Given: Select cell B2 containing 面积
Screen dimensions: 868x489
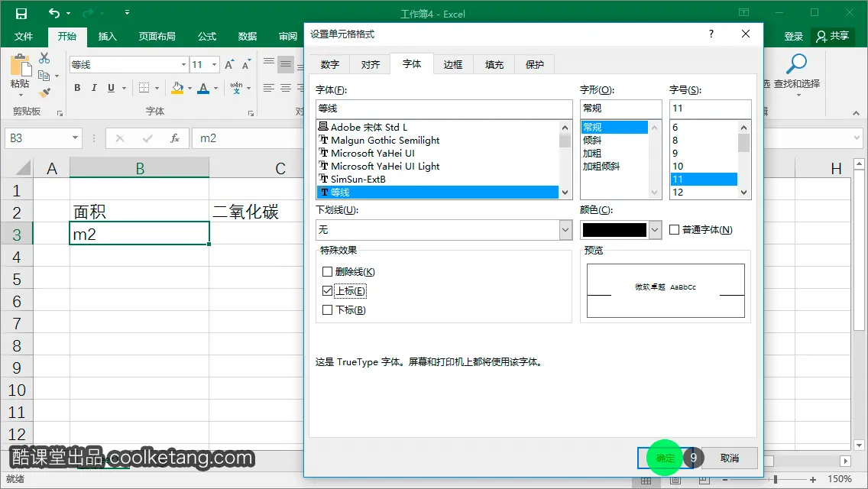Looking at the screenshot, I should tap(140, 211).
